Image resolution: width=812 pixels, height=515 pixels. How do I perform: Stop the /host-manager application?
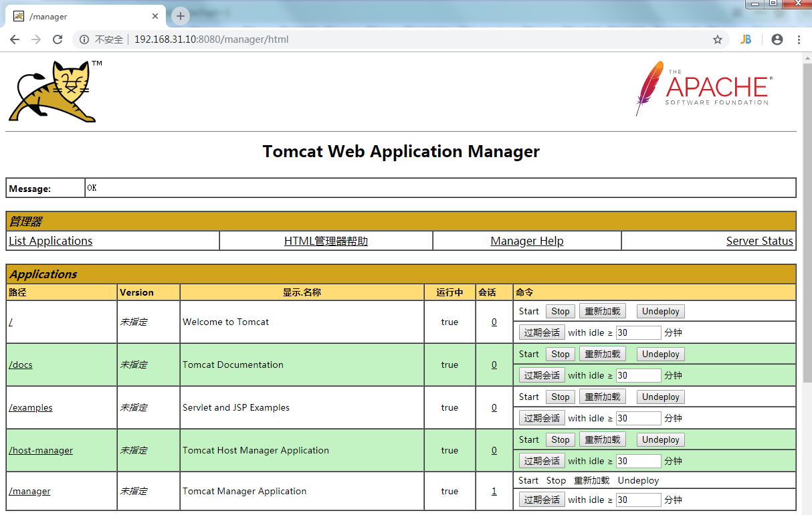(561, 439)
